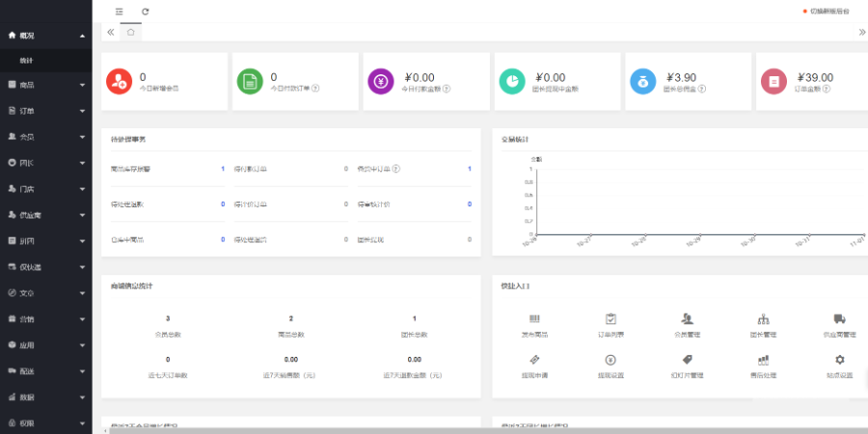Expand the 会员 sidebar menu arrow
The width and height of the screenshot is (868, 434).
pyautogui.click(x=83, y=137)
